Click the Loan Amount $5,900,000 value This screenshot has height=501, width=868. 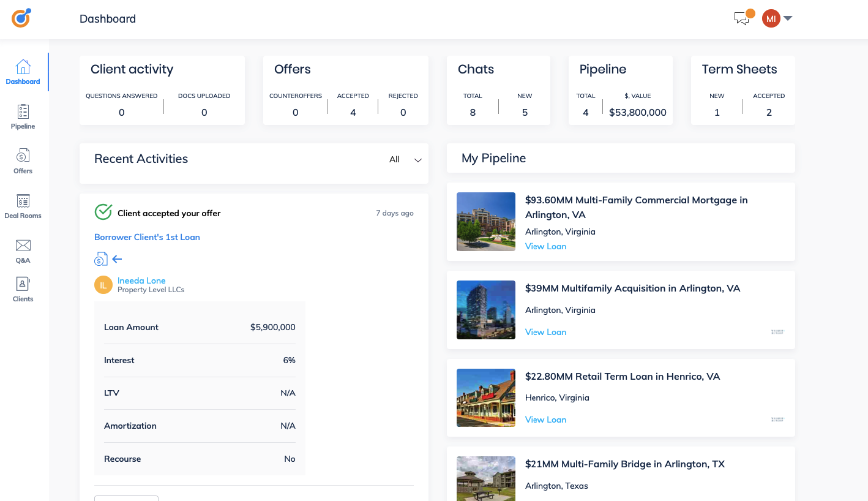273,327
